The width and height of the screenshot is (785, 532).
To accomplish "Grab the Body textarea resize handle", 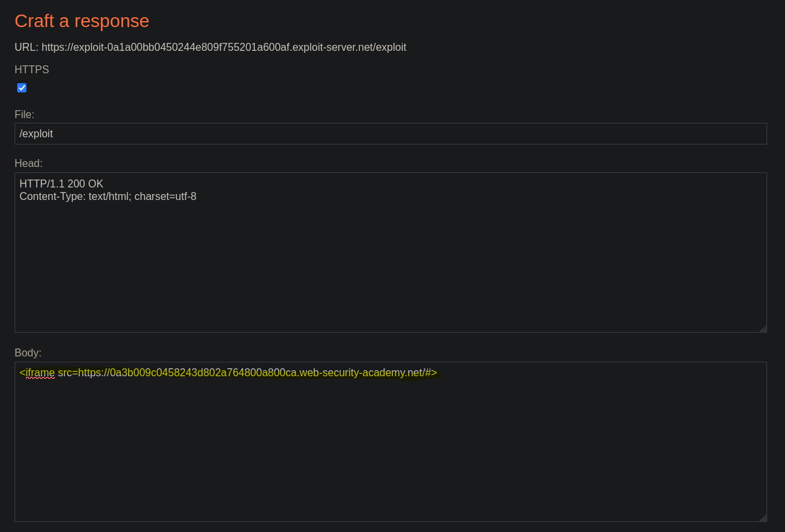I will [x=763, y=518].
